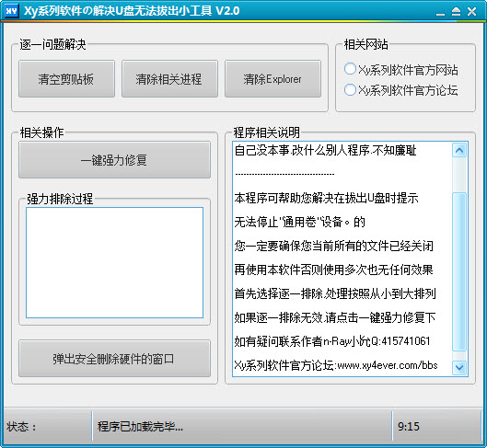Minimize the window using title bar icon

tap(440, 12)
